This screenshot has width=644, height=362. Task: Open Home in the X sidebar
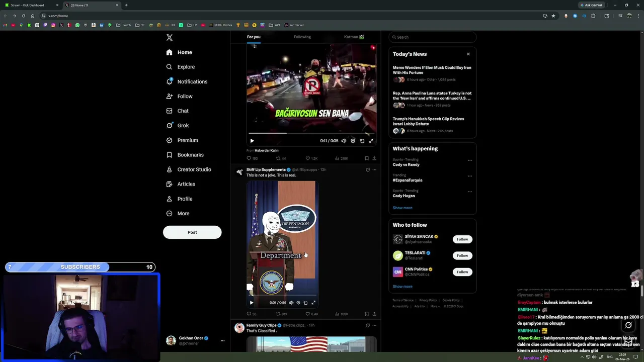tap(179, 52)
